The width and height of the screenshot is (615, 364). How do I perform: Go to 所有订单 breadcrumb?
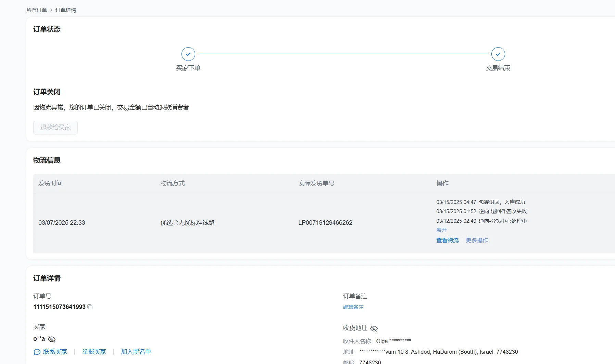tap(37, 10)
